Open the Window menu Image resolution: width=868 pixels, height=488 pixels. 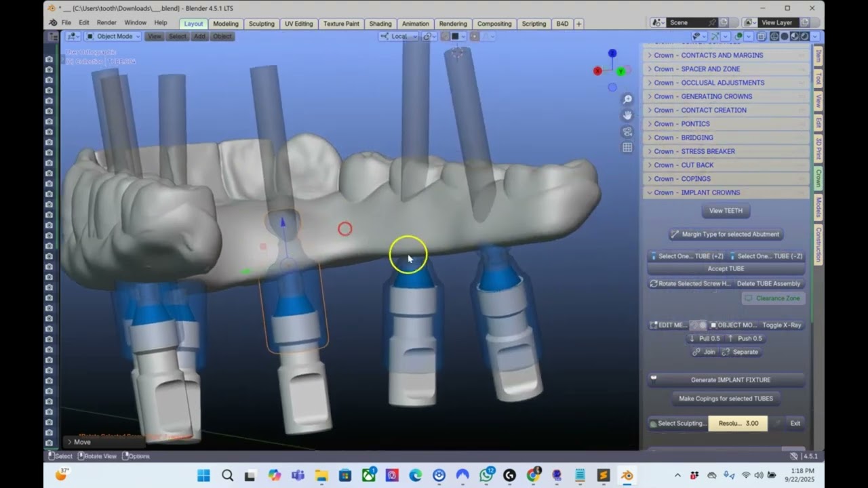click(x=135, y=23)
